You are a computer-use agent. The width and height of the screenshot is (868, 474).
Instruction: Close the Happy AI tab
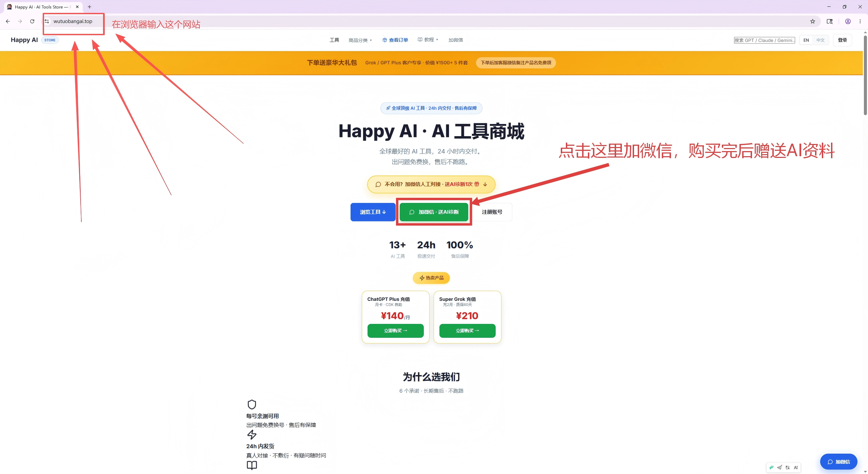77,7
